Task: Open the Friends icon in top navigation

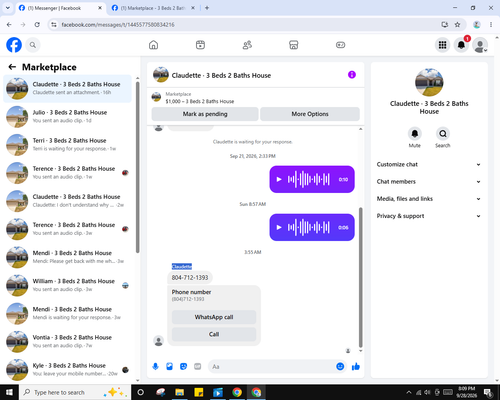Action: point(247,45)
